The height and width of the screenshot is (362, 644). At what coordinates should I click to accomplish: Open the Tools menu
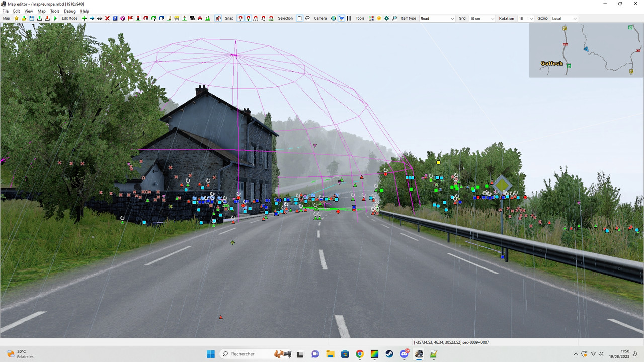click(x=54, y=11)
